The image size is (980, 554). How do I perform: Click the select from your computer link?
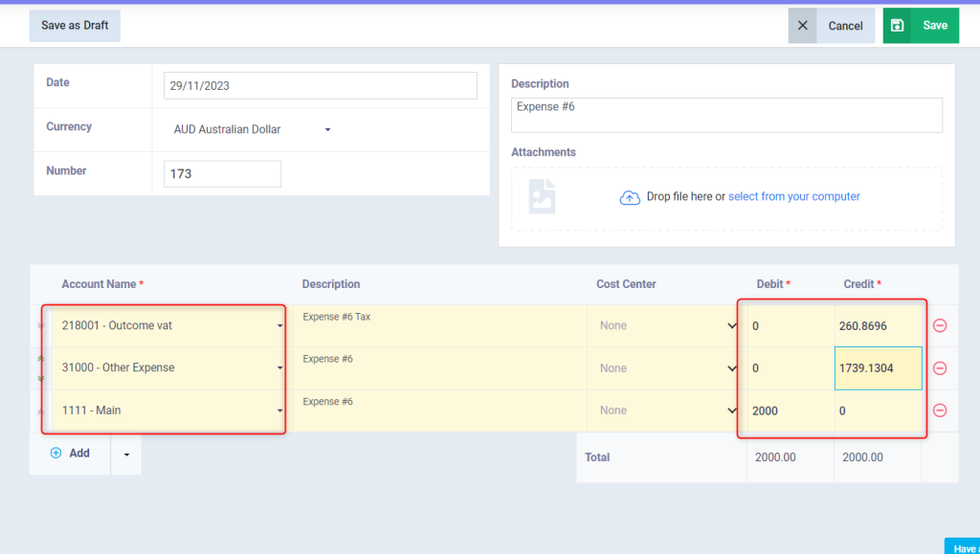click(x=793, y=196)
